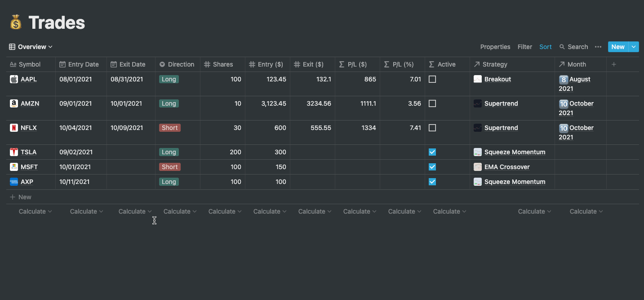
Task: Enable the Active checkbox for AAPL
Action: point(432,79)
